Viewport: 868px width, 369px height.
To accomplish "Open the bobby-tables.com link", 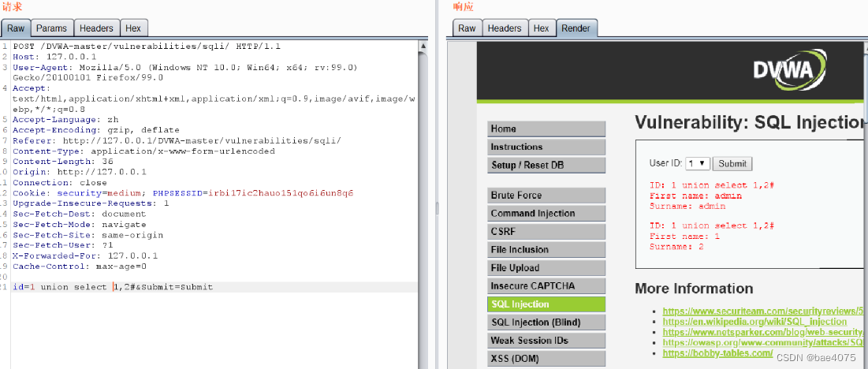I will [717, 353].
